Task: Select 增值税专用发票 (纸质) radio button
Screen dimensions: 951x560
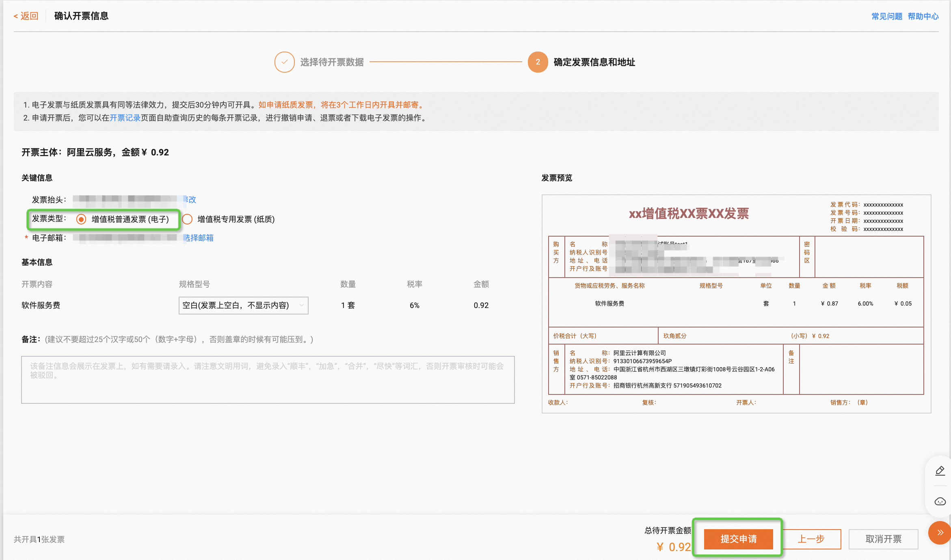Action: pos(187,220)
